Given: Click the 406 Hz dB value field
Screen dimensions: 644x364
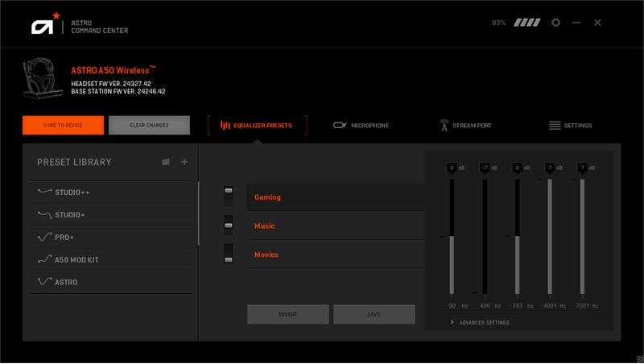Looking at the screenshot, I should [485, 168].
